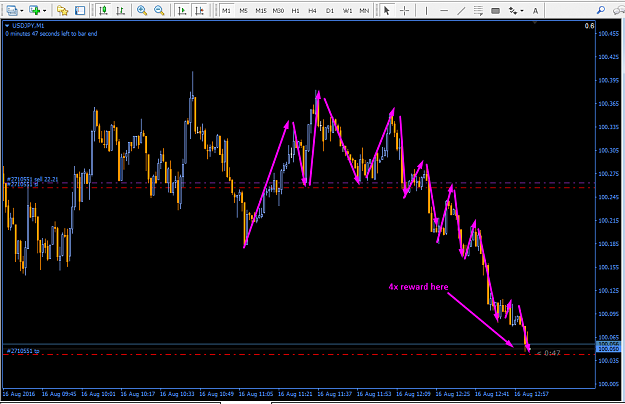This screenshot has width=625, height=404.
Task: Open the chat bubbles icon
Action: pos(619,10)
